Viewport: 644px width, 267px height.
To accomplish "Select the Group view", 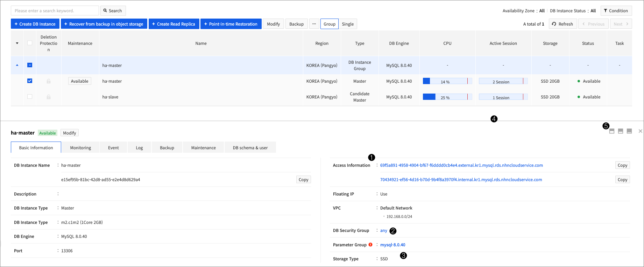I will click(x=329, y=24).
